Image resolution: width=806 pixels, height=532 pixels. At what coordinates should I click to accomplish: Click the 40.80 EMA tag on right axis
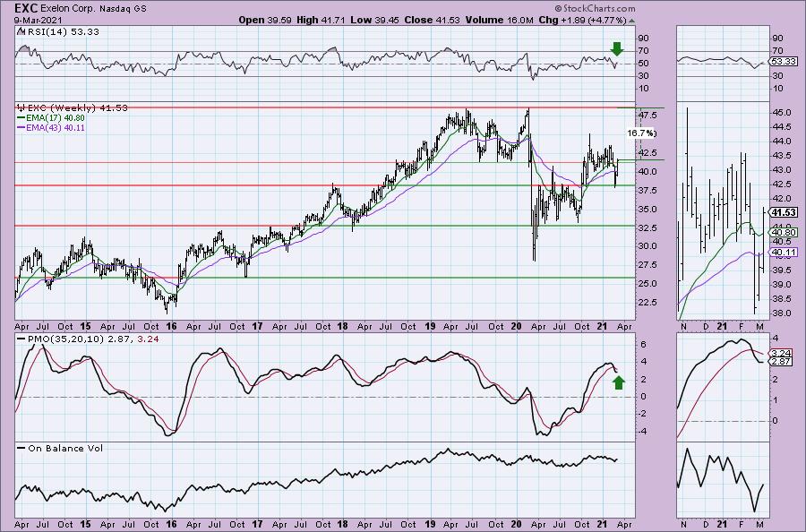[785, 232]
